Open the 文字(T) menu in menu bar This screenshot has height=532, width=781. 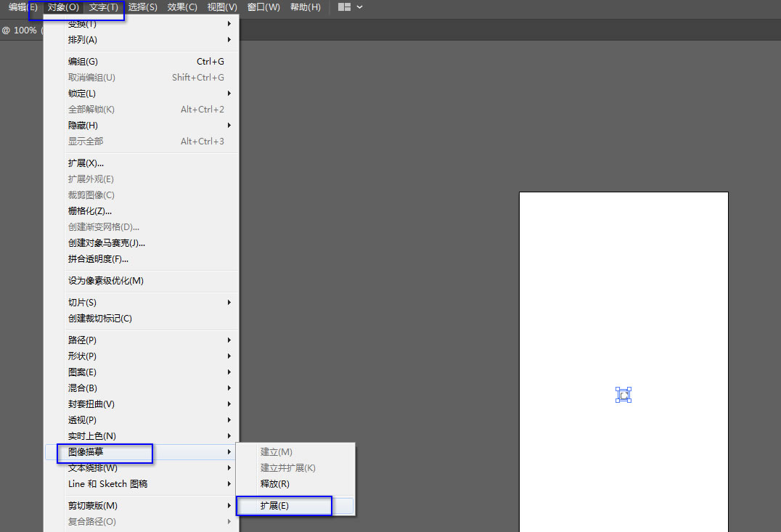tap(103, 7)
